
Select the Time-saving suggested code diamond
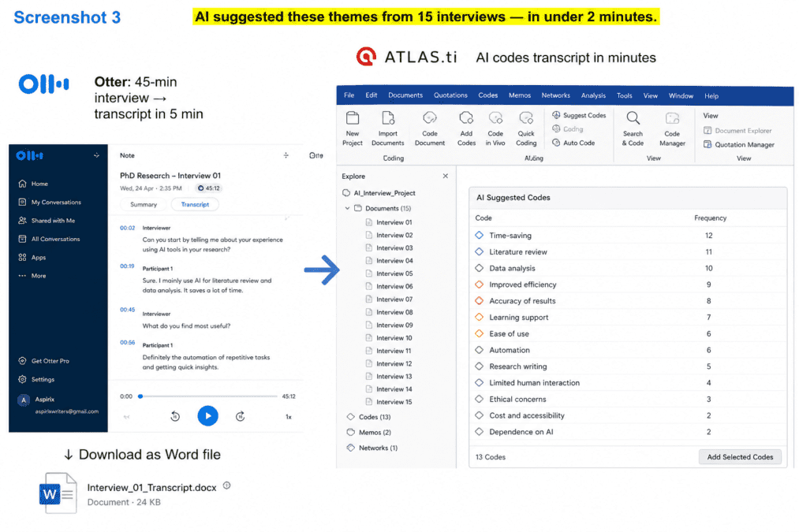coord(479,235)
